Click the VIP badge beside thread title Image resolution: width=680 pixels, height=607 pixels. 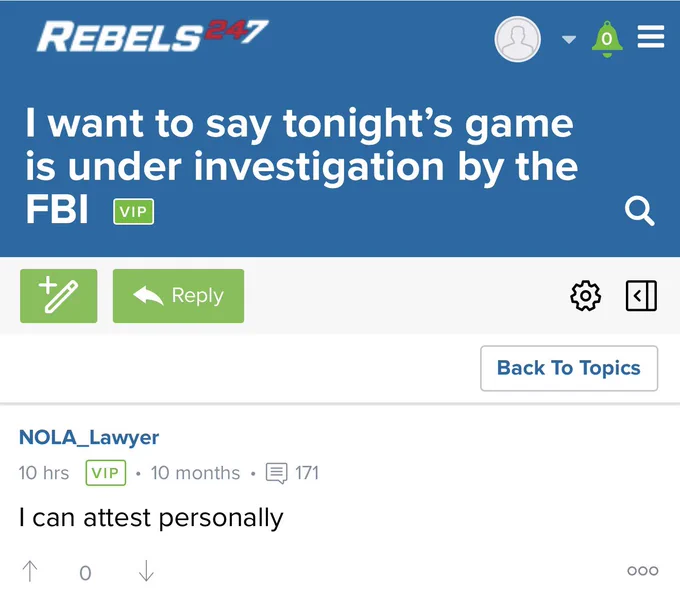coord(134,212)
